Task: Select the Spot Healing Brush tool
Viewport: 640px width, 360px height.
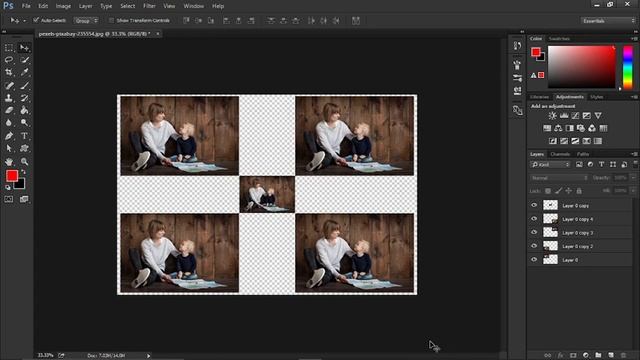Action: pyautogui.click(x=9, y=86)
